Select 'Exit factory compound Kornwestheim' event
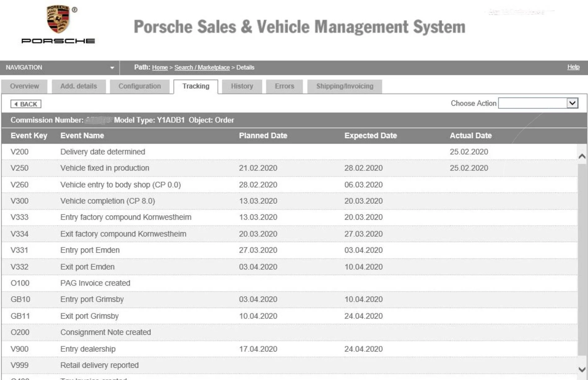This screenshot has width=588, height=380. 123,234
